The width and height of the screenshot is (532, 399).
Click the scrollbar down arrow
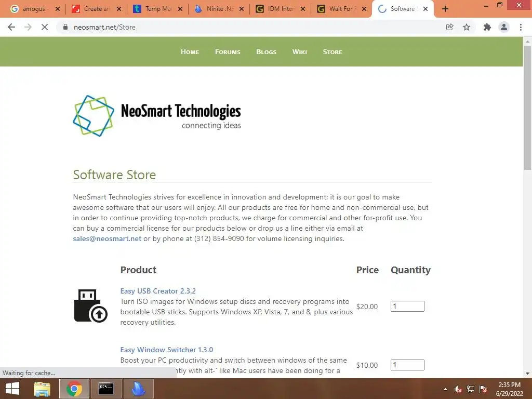[527, 374]
